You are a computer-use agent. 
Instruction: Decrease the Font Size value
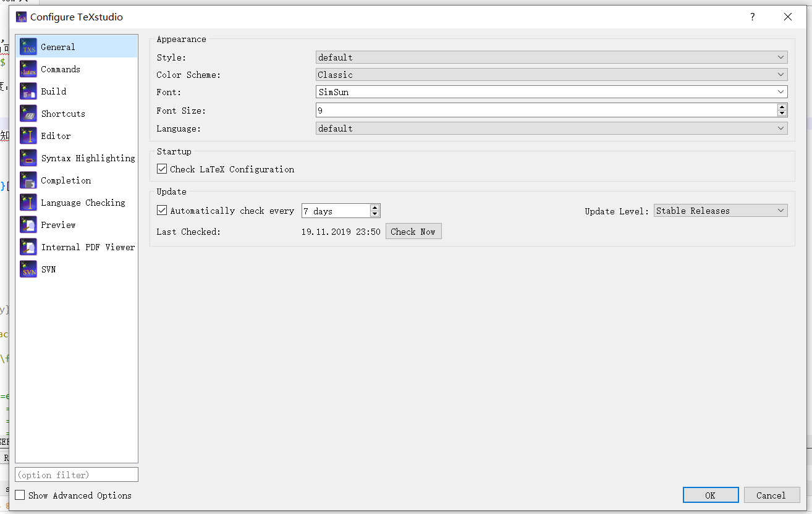pyautogui.click(x=782, y=113)
